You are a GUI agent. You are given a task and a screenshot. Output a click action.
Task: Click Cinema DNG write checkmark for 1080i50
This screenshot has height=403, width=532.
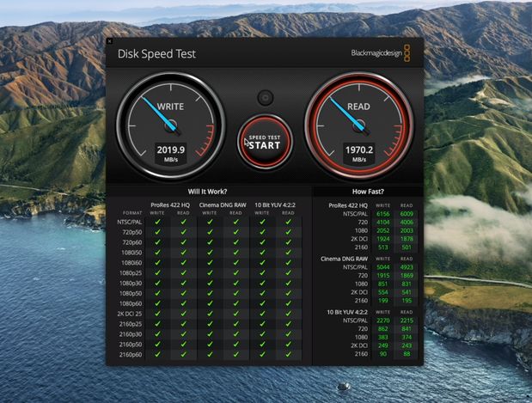click(x=210, y=253)
